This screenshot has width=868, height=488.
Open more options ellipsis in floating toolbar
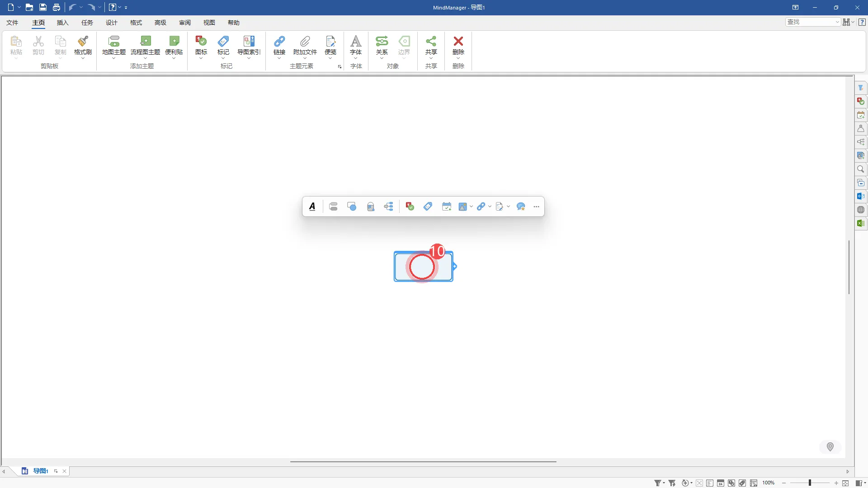[x=537, y=206]
